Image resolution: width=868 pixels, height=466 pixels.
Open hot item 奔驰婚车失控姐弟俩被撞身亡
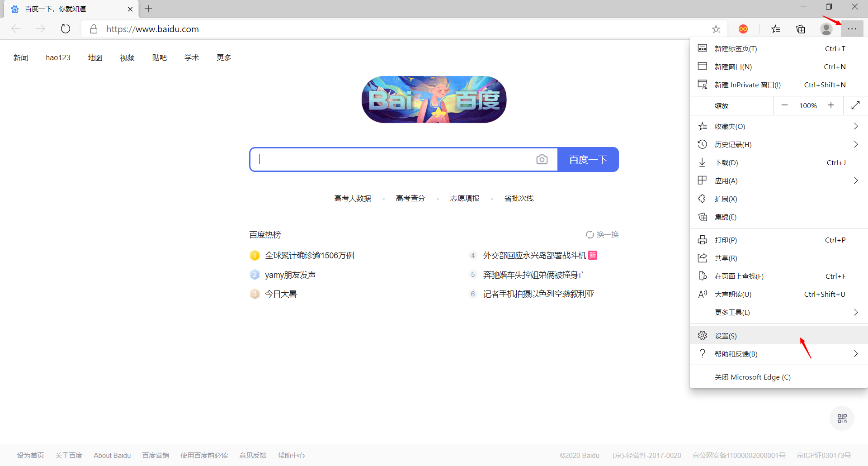534,275
